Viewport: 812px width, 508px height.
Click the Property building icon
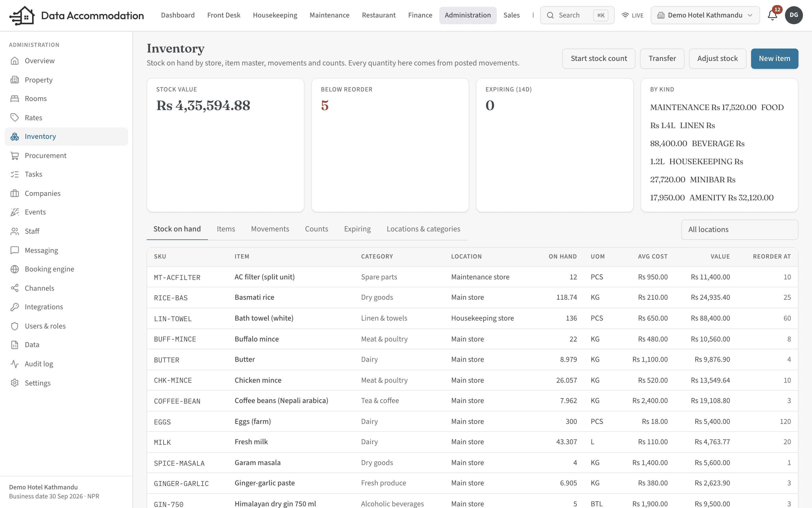(14, 80)
